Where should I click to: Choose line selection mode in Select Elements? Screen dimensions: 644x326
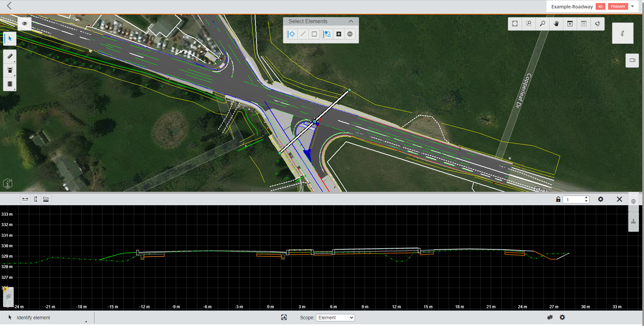303,34
